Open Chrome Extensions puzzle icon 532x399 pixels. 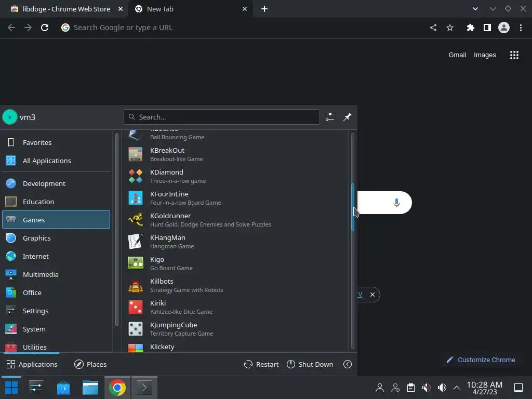tap(470, 28)
